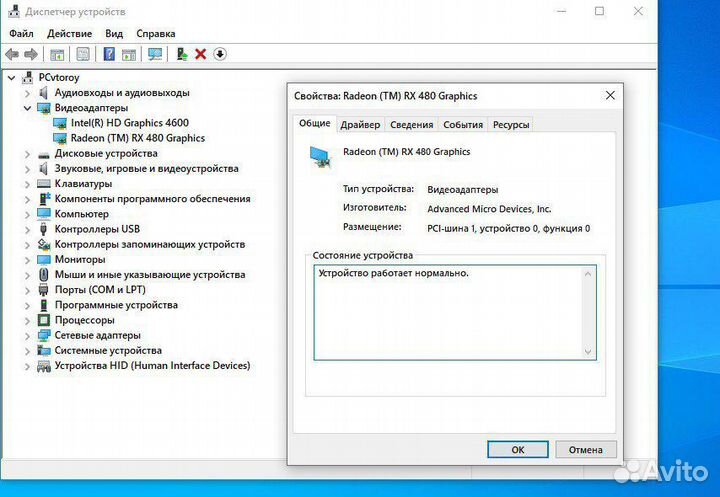Open the properties toolbar icon
Image resolution: width=720 pixels, height=497 pixels.
click(83, 55)
